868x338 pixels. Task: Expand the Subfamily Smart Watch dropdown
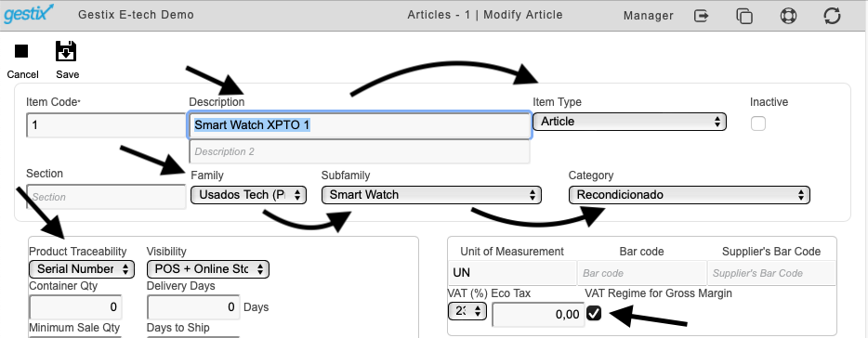(431, 195)
